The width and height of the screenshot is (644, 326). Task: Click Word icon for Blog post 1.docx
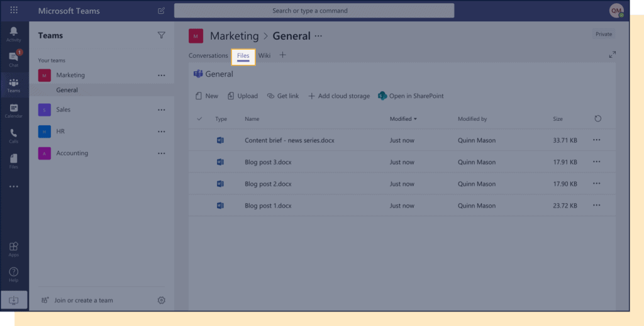(220, 206)
